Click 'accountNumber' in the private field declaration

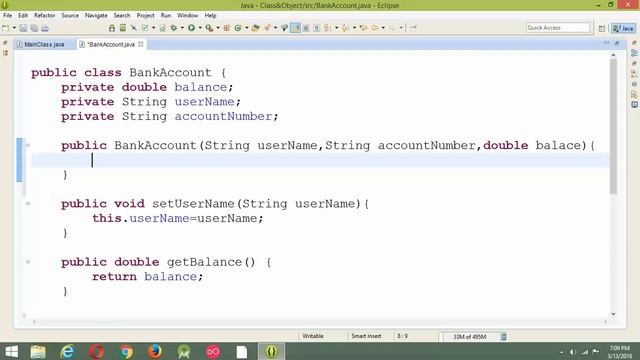click(223, 116)
